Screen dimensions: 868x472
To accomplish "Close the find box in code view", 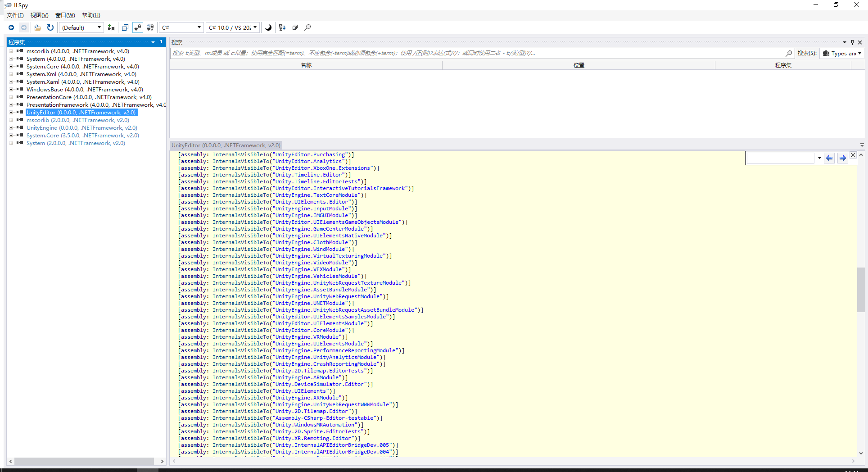I will tap(853, 155).
